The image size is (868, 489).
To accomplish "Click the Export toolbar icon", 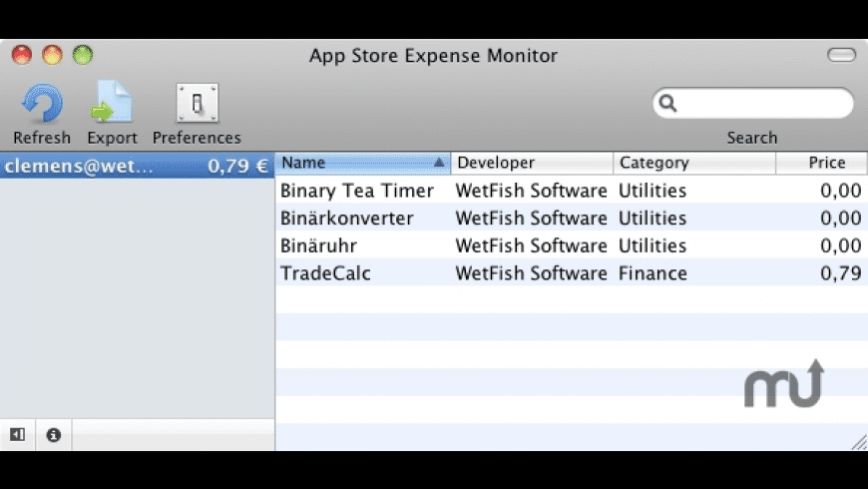I will coord(112,103).
